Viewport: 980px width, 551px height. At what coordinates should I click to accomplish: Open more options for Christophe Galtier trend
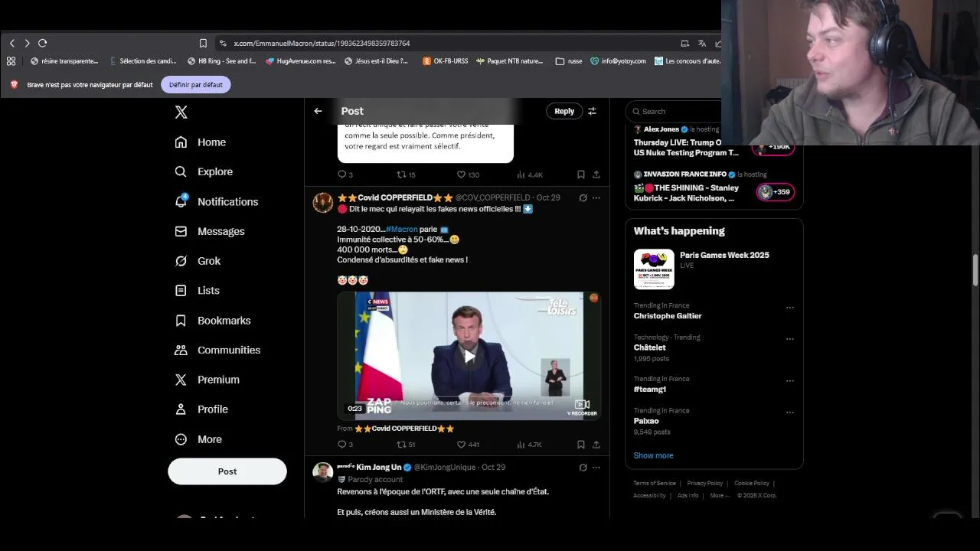(789, 308)
